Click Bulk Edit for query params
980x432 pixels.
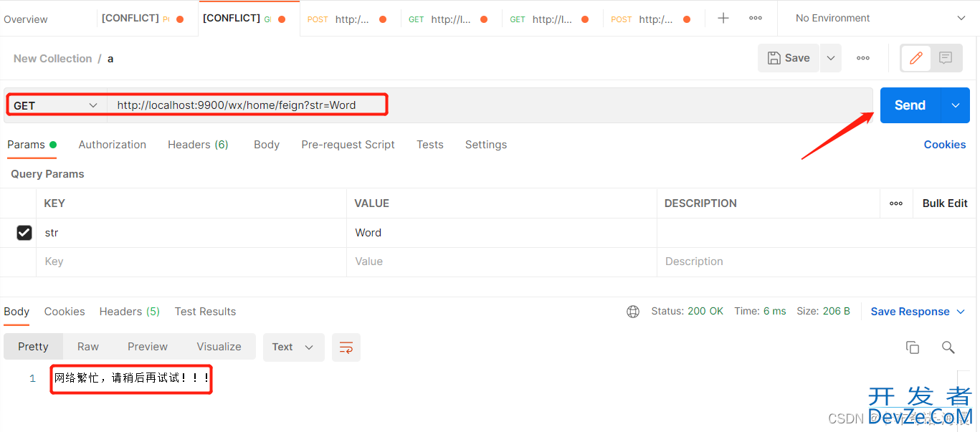945,203
